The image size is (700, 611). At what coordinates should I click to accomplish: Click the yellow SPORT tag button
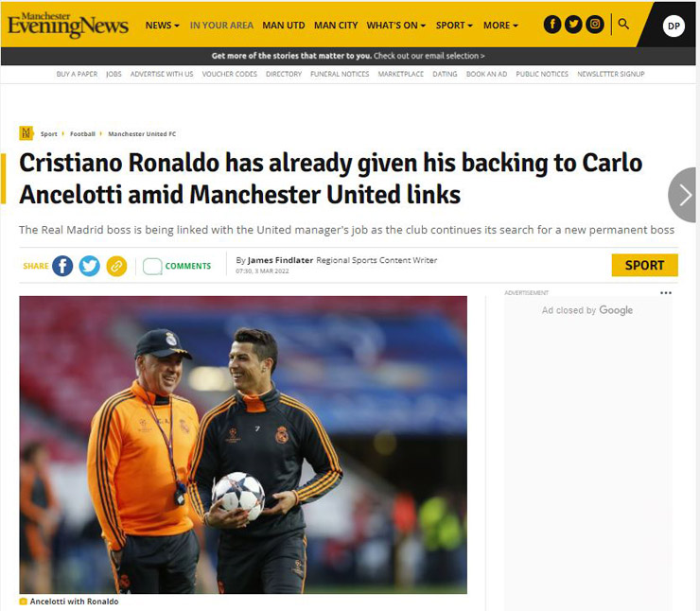coord(644,265)
